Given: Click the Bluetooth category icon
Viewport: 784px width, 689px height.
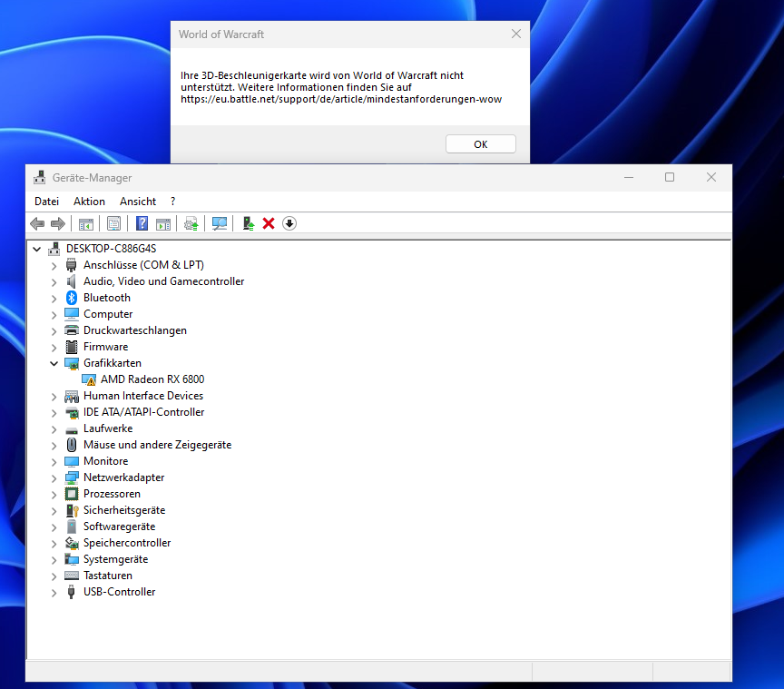Looking at the screenshot, I should pos(72,298).
